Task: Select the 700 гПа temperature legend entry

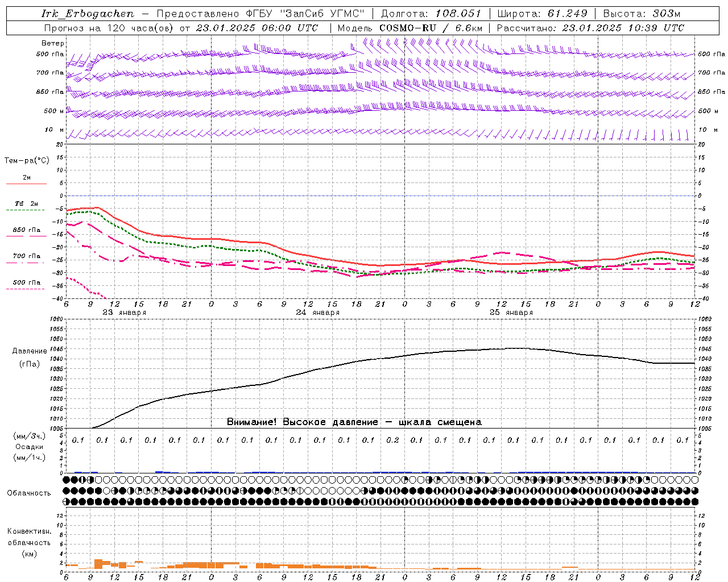Action: pyautogui.click(x=27, y=258)
